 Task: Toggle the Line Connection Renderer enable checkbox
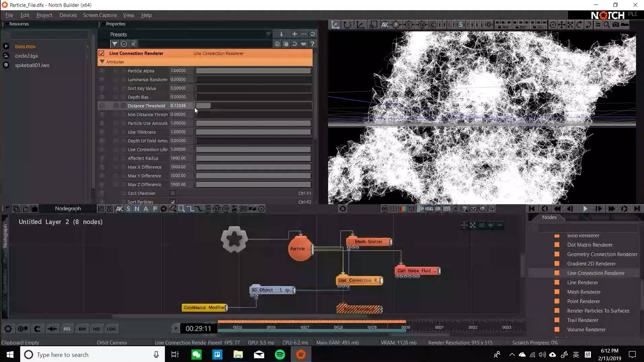tap(101, 53)
